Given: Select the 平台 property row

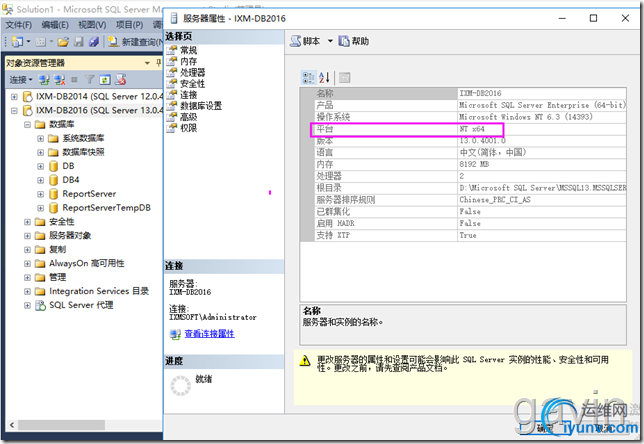Looking at the screenshot, I should (470, 129).
